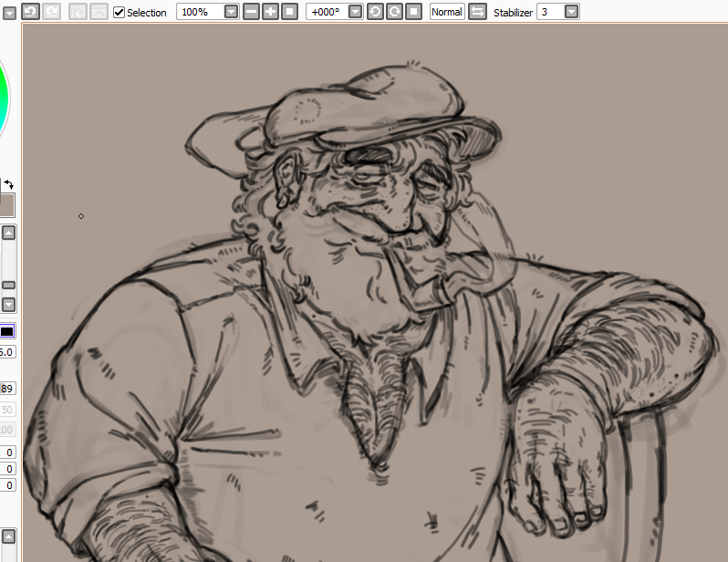Click the Undo arrow button
728x562 pixels.
point(30,12)
